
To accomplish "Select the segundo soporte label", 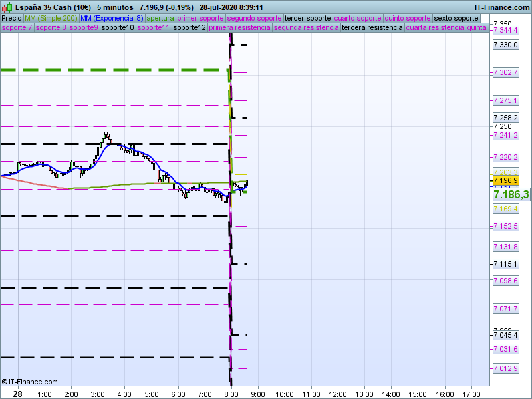I will pyautogui.click(x=254, y=18).
